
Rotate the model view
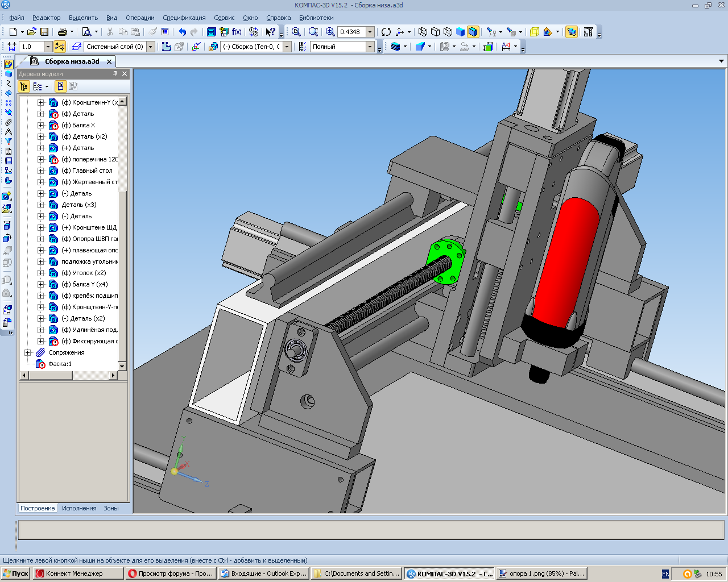(x=386, y=32)
